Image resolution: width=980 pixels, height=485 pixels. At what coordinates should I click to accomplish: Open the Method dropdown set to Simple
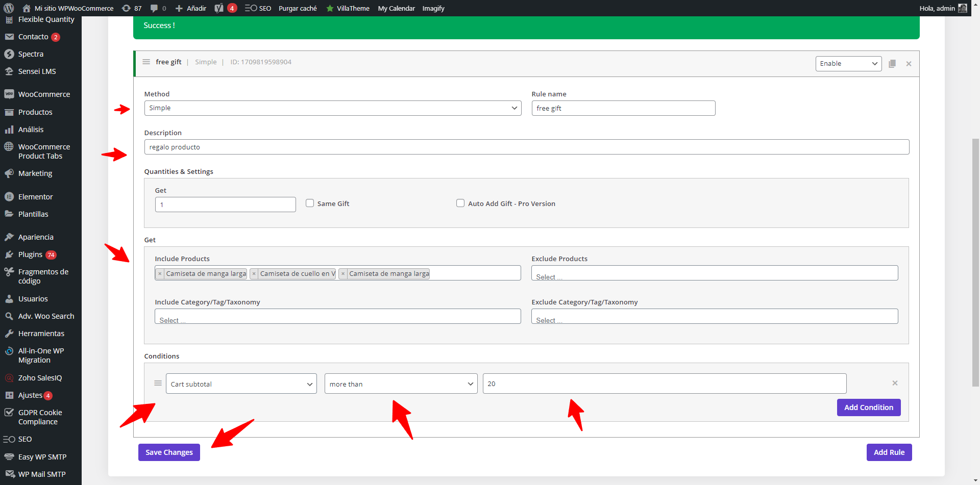point(333,108)
